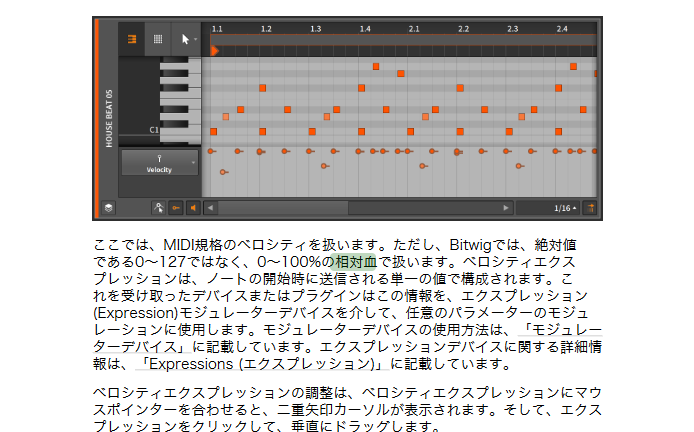
Task: Click the scrollbar left arrow
Action: click(x=211, y=208)
